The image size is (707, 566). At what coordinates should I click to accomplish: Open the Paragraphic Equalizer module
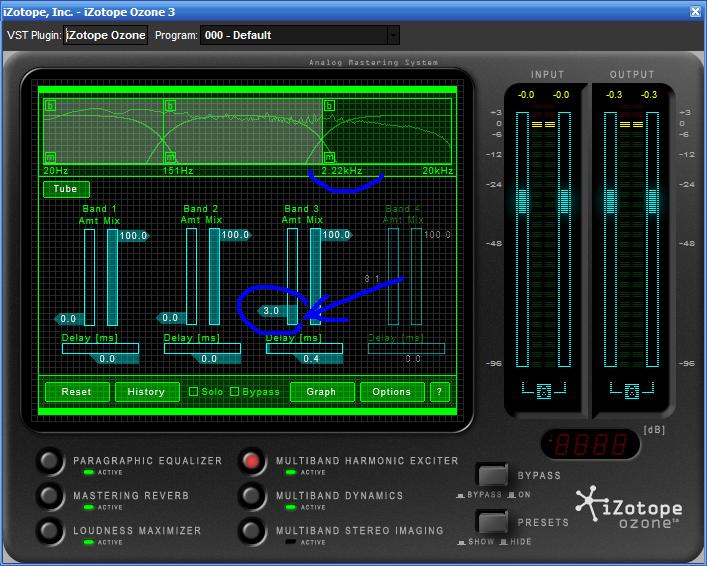50,461
